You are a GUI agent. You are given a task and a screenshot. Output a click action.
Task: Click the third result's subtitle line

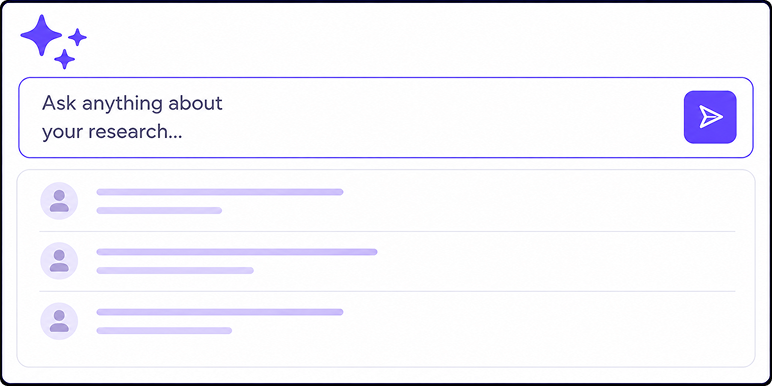(x=164, y=331)
